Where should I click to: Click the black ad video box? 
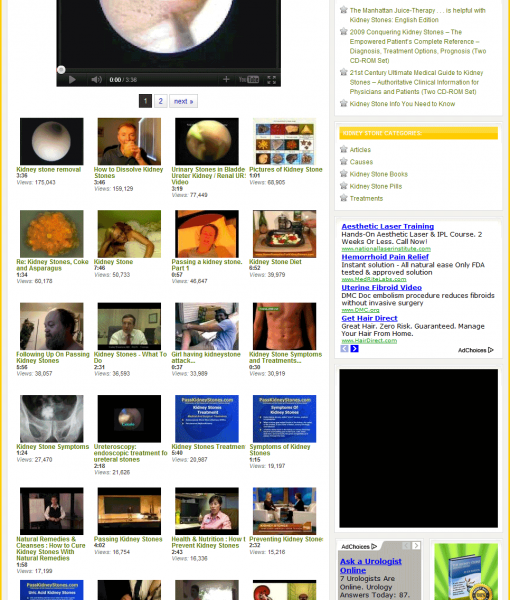[419, 448]
